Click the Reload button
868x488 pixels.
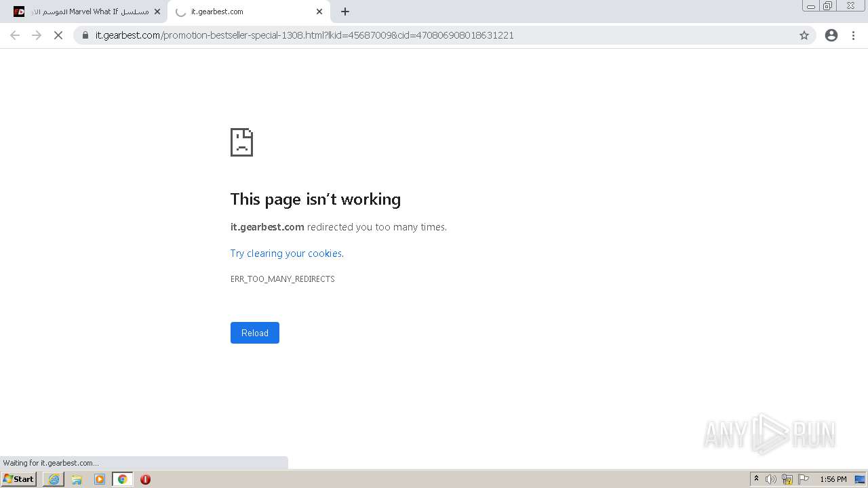(255, 333)
